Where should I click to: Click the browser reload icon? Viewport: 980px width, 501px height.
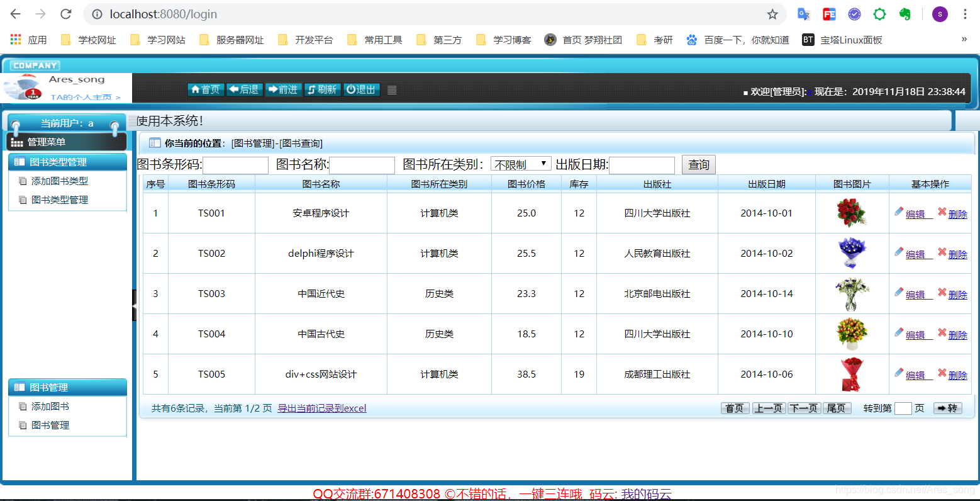point(65,14)
